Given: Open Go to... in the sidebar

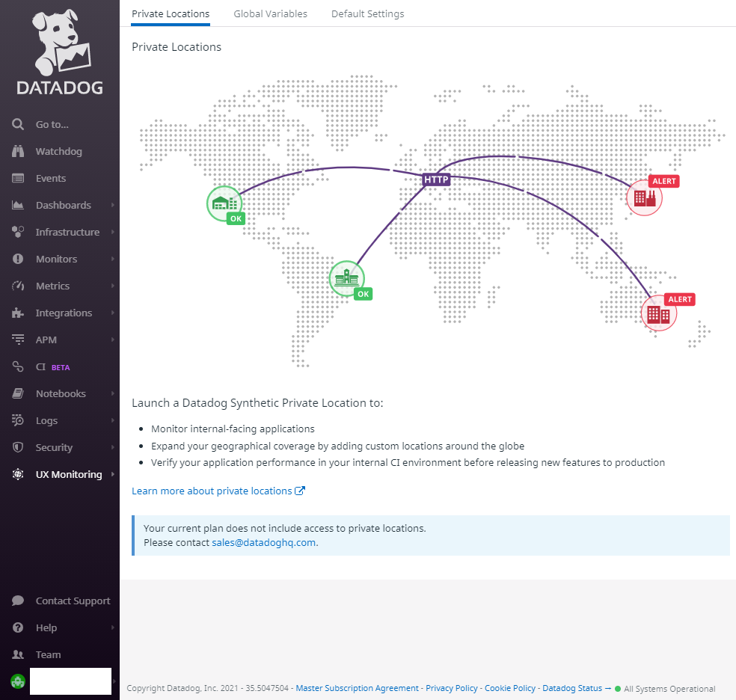Looking at the screenshot, I should pos(52,124).
